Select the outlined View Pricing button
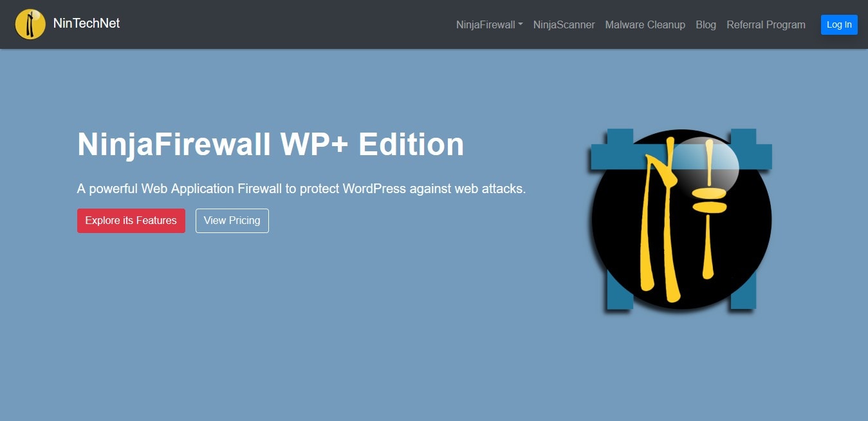The width and height of the screenshot is (868, 421). 232,221
